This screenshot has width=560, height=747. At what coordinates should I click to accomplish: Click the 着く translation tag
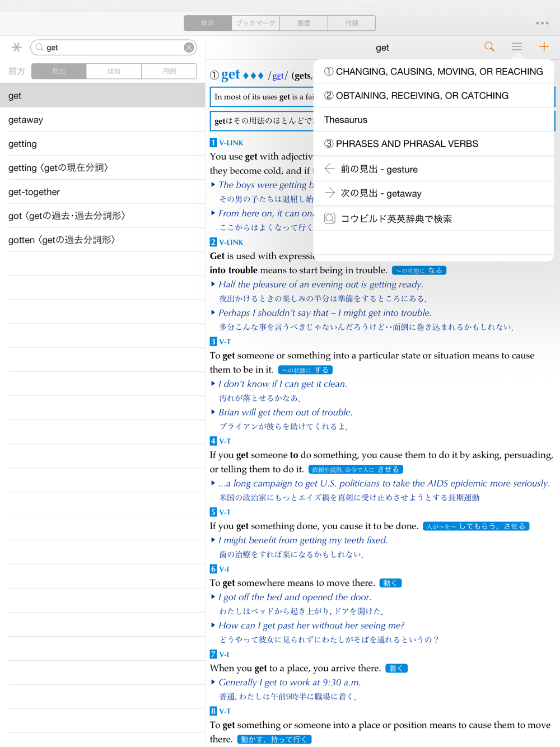(396, 668)
